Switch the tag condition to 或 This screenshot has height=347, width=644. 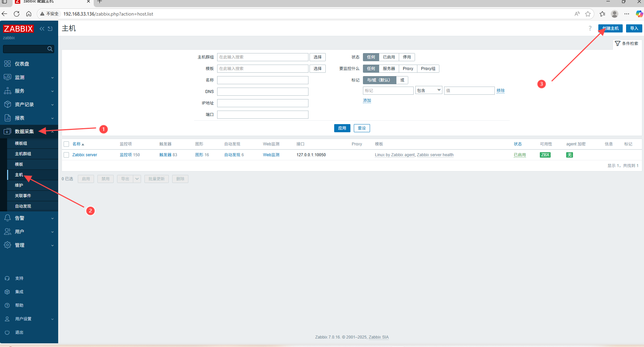pos(402,80)
